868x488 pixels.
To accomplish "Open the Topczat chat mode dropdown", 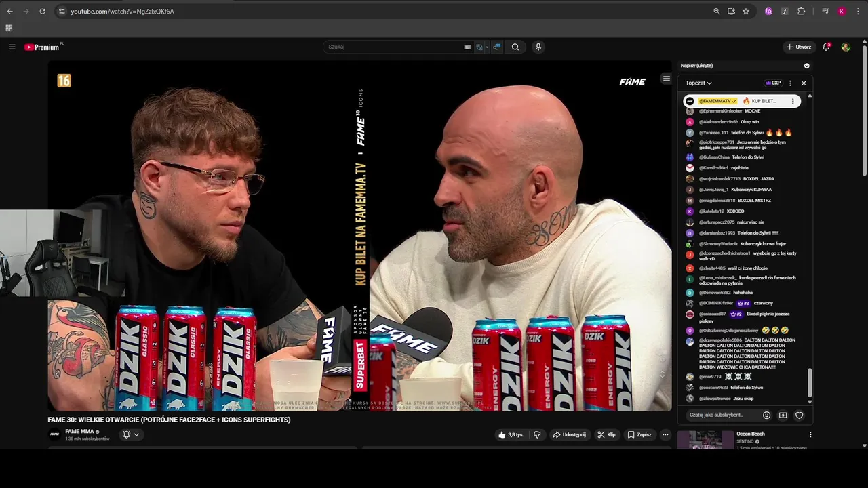I will click(x=698, y=83).
